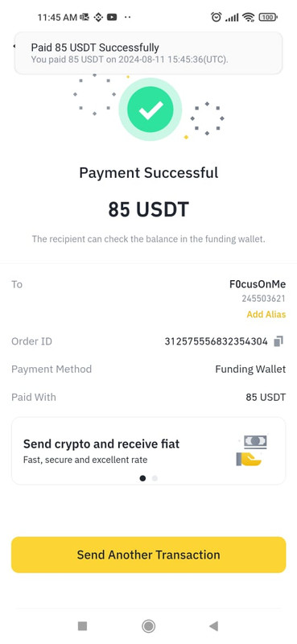The image size is (297, 644).
Task: Tap the cash-in-hand fiat illustration icon
Action: (x=251, y=451)
